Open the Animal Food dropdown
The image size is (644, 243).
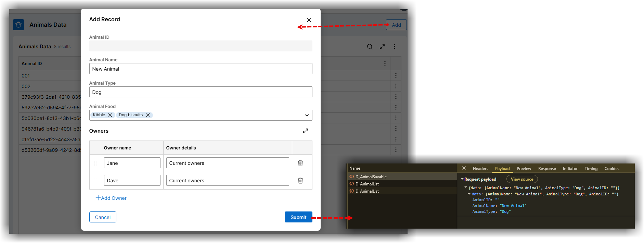click(307, 115)
